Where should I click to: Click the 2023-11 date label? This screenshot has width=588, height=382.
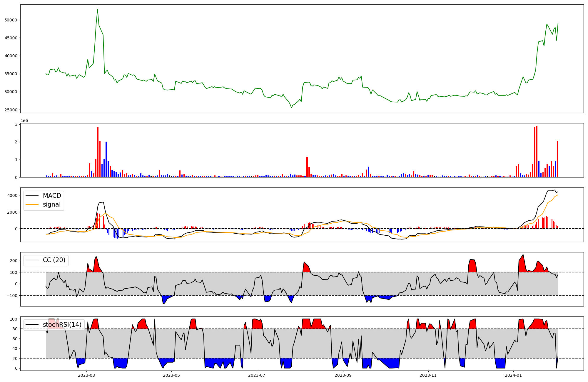point(428,375)
